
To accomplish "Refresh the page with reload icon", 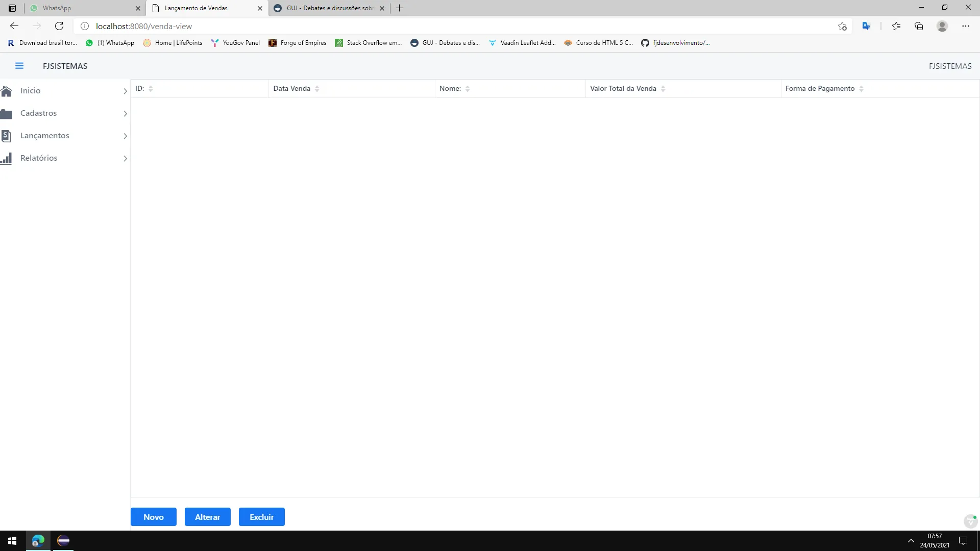I will 59,26.
